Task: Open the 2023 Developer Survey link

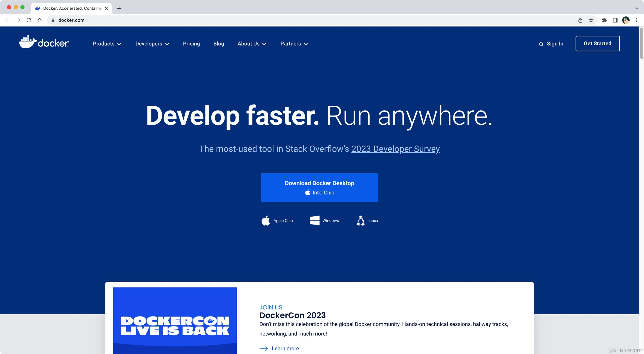Action: tap(395, 149)
